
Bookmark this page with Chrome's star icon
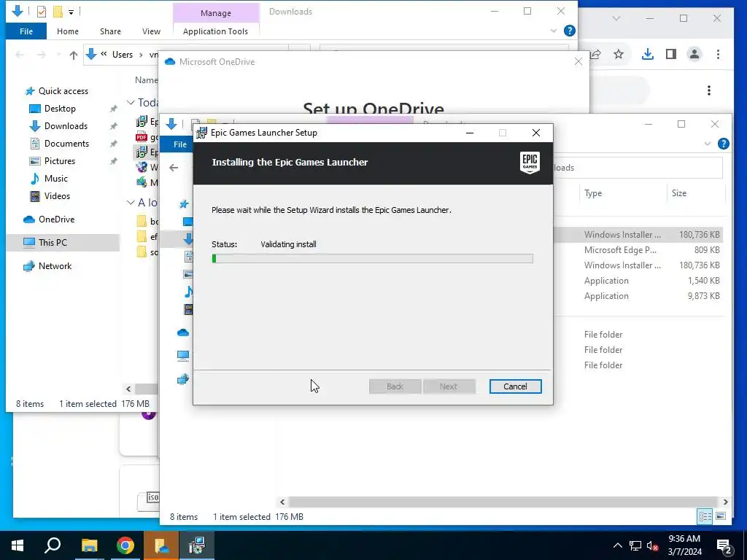click(x=619, y=54)
